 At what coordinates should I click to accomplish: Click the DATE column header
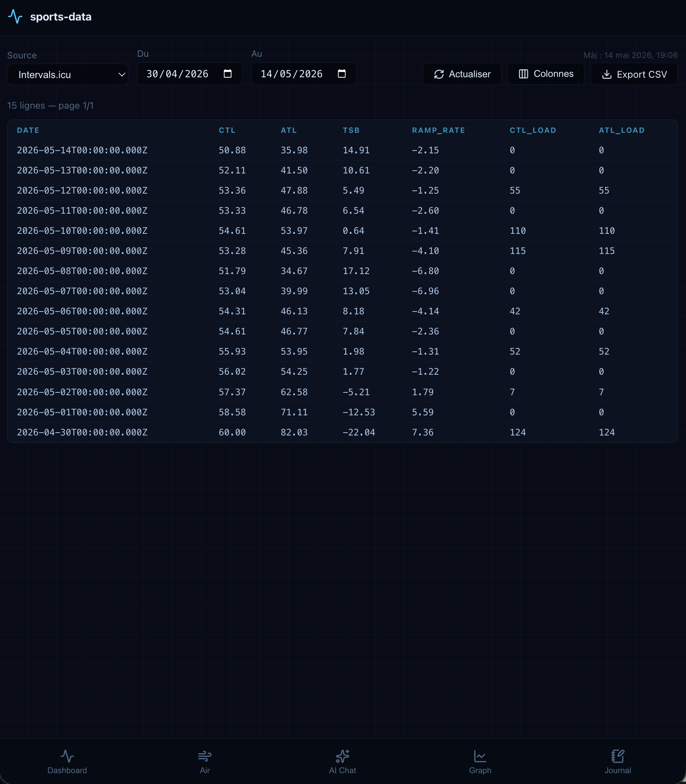coord(28,130)
